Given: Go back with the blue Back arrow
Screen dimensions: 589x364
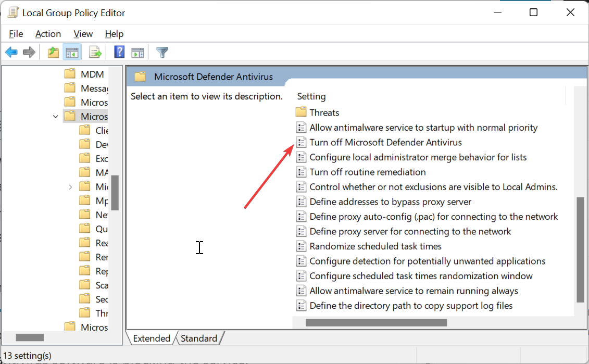Looking at the screenshot, I should pos(11,52).
